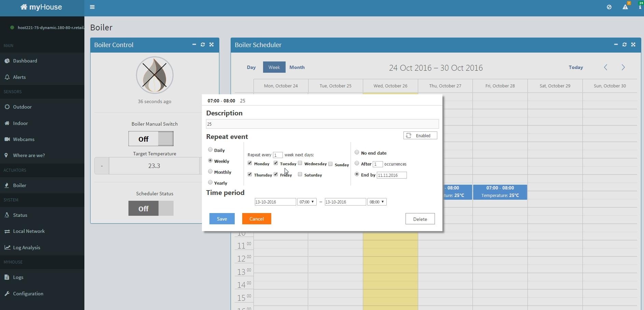
Task: Open Webcams from the sidebar
Action: point(24,139)
